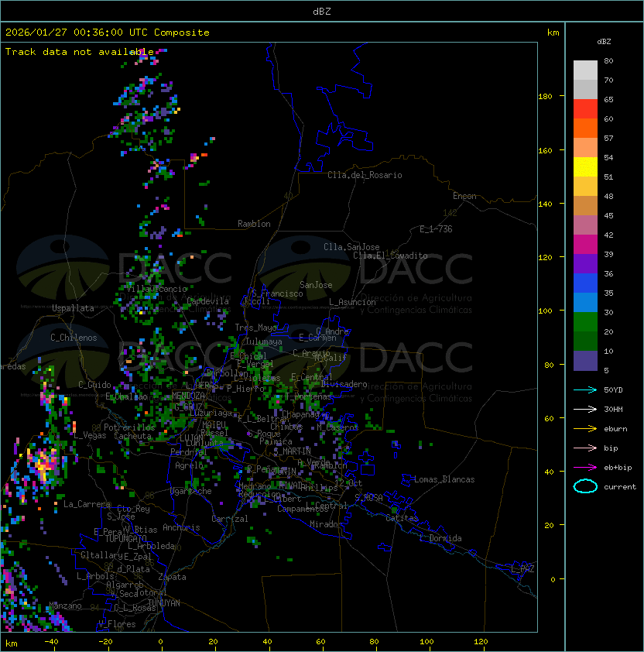Image resolution: width=644 pixels, height=652 pixels.
Task: Click the blue 36 dBZ legend swatch
Action: point(585,283)
